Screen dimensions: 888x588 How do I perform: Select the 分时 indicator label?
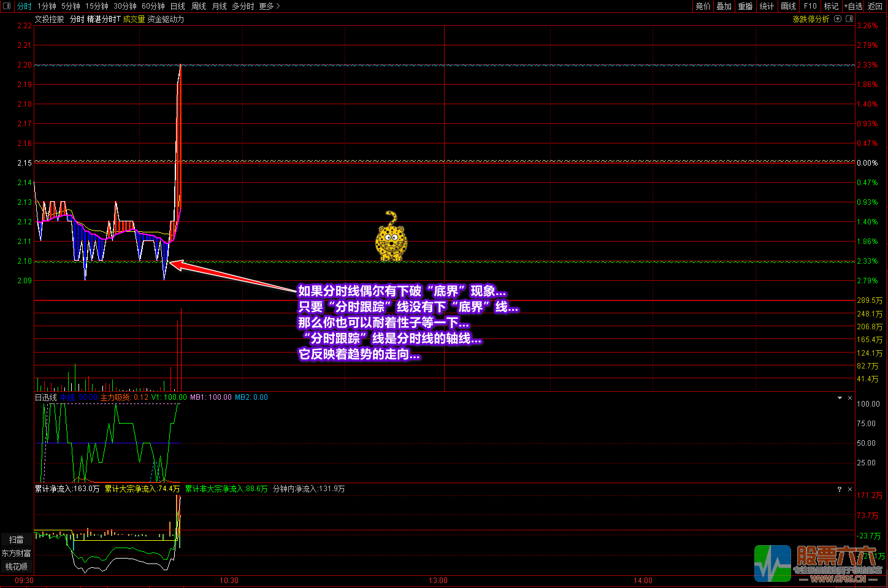[77, 19]
